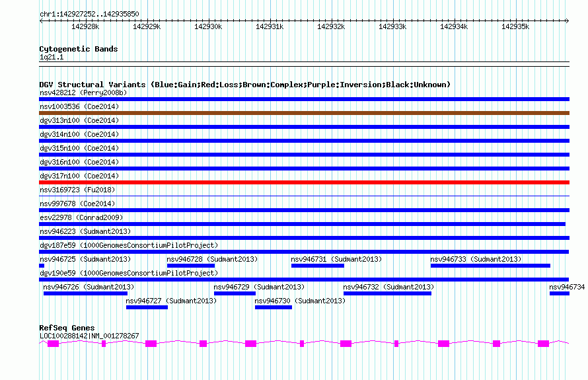The image size is (588, 380).
Task: Click the red dgv317n100 loss bar
Action: coord(304,182)
